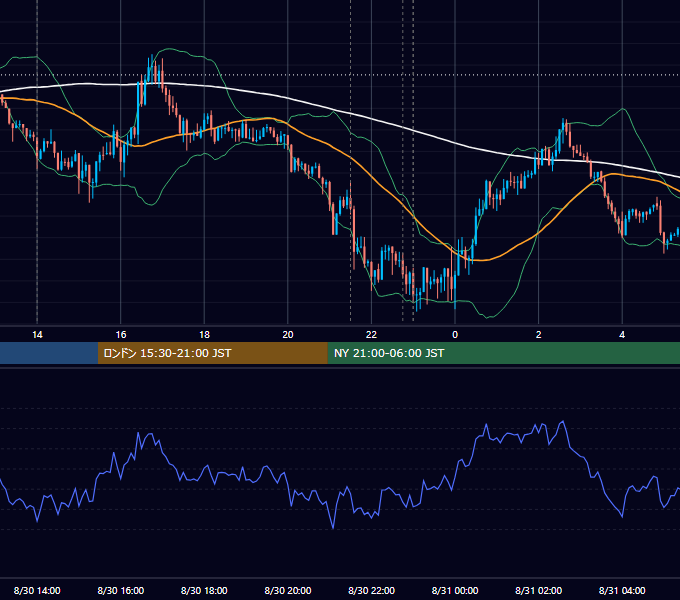Click the 16 hour axis label
This screenshot has width=680, height=600.
coord(121,335)
